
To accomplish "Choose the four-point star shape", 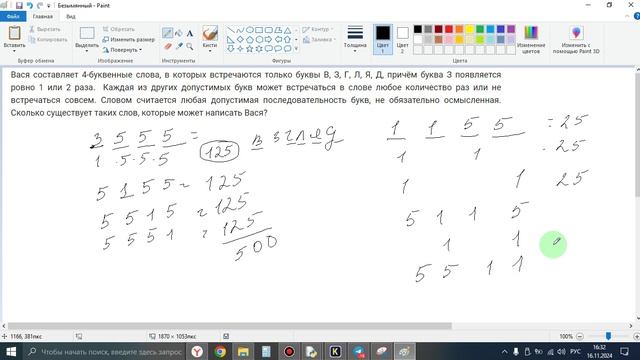I will pos(240,49).
